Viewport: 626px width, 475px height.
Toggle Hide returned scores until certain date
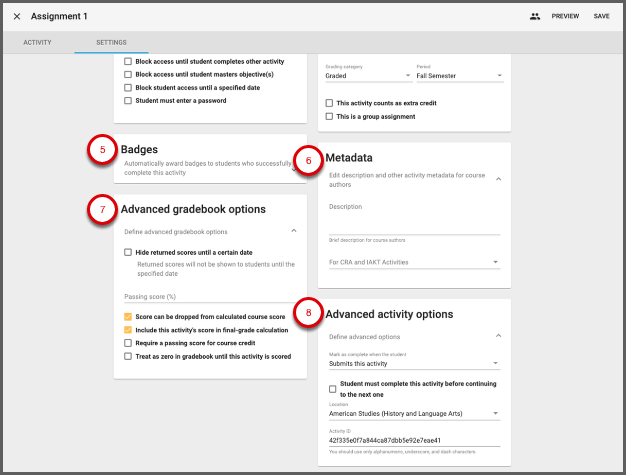click(128, 252)
